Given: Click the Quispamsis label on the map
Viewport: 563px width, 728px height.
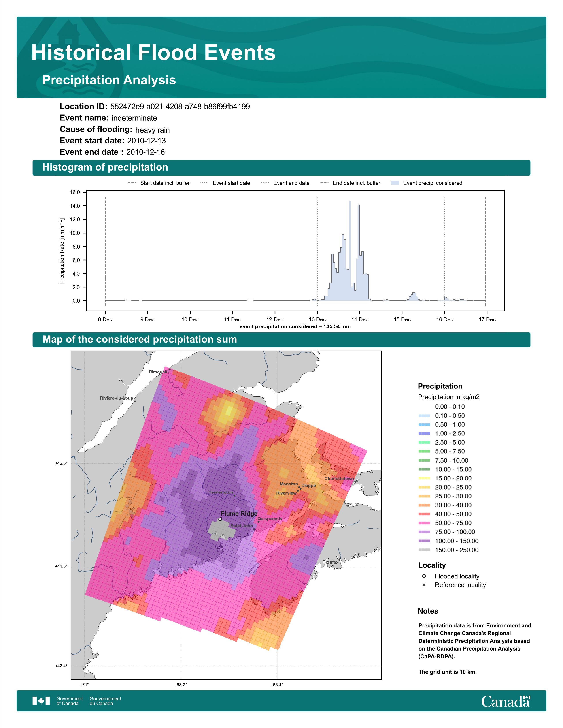Looking at the screenshot, I should point(270,519).
